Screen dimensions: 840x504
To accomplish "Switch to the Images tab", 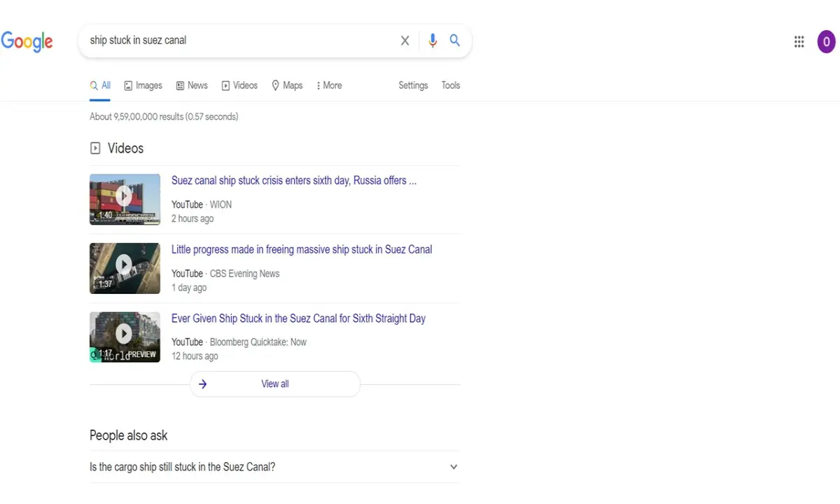I will click(x=143, y=85).
